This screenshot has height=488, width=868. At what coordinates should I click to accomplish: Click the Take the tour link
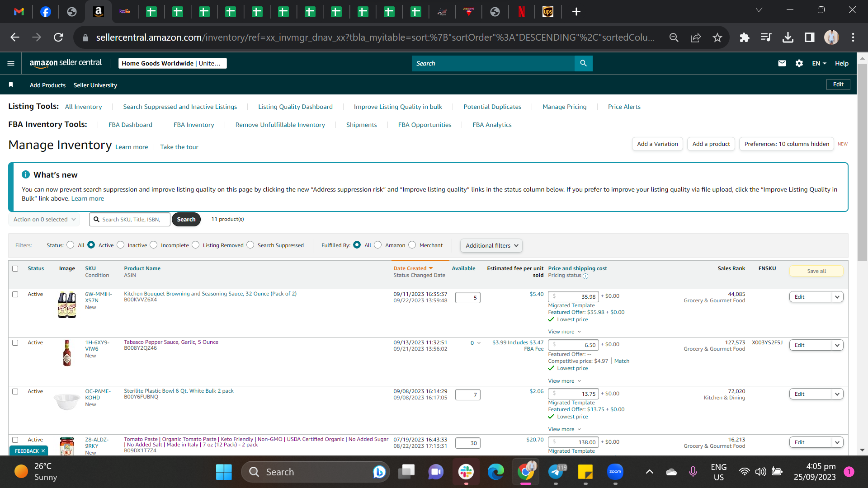click(179, 147)
